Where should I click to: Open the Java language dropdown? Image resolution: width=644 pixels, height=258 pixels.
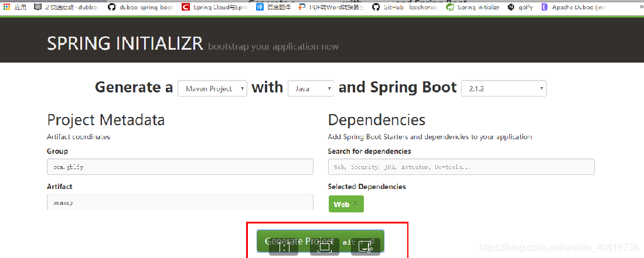311,88
